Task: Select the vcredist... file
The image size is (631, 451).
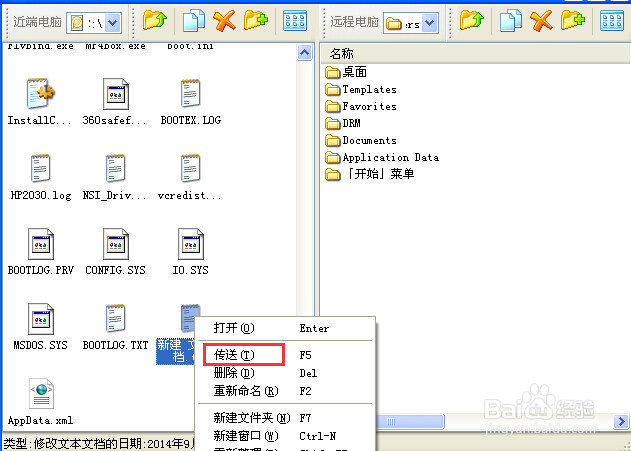Action: (x=190, y=177)
